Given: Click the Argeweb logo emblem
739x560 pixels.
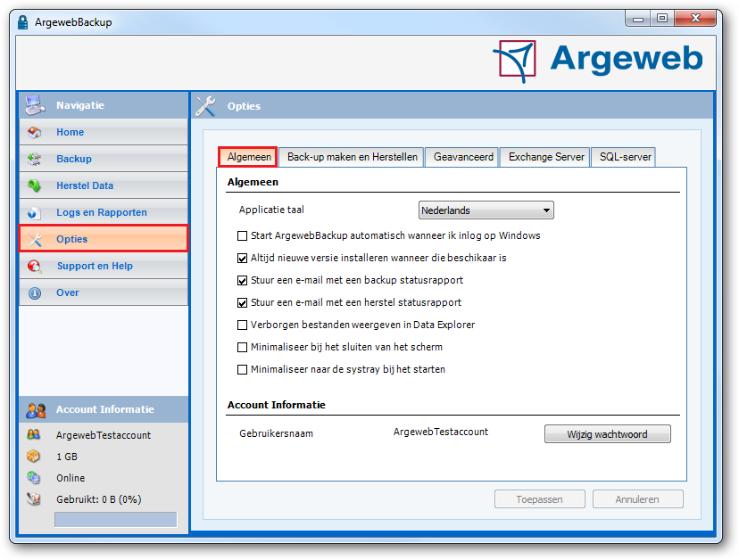Looking at the screenshot, I should (515, 62).
